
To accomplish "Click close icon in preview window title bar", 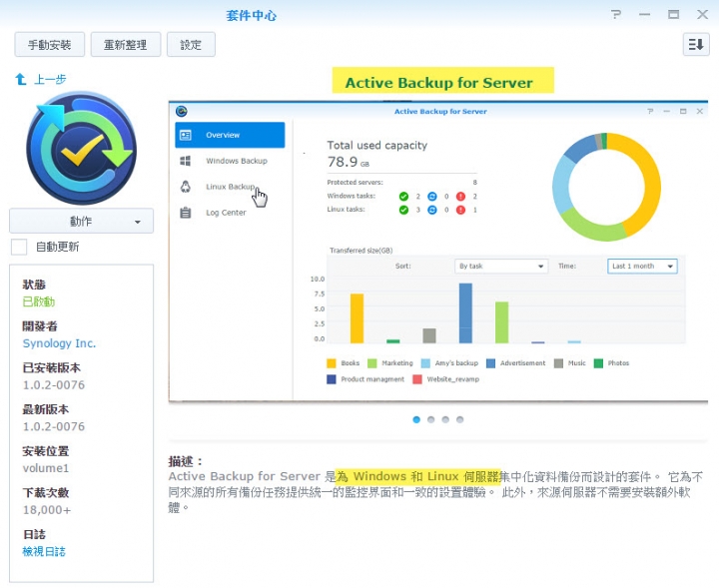I will (x=700, y=111).
